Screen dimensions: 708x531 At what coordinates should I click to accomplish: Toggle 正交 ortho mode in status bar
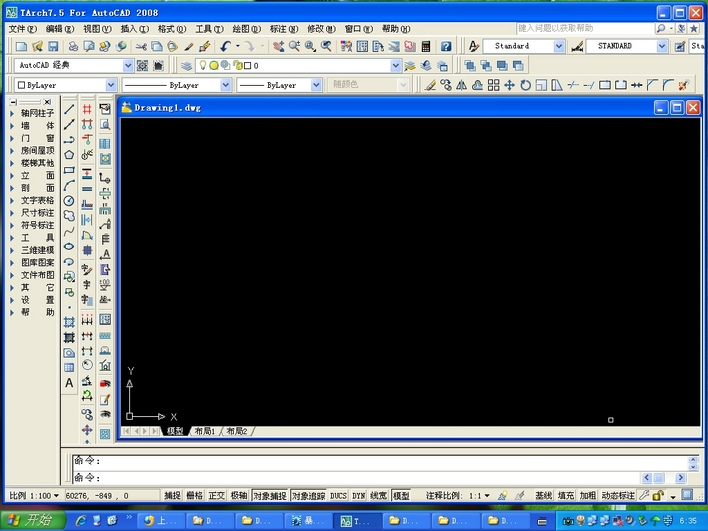click(x=216, y=496)
